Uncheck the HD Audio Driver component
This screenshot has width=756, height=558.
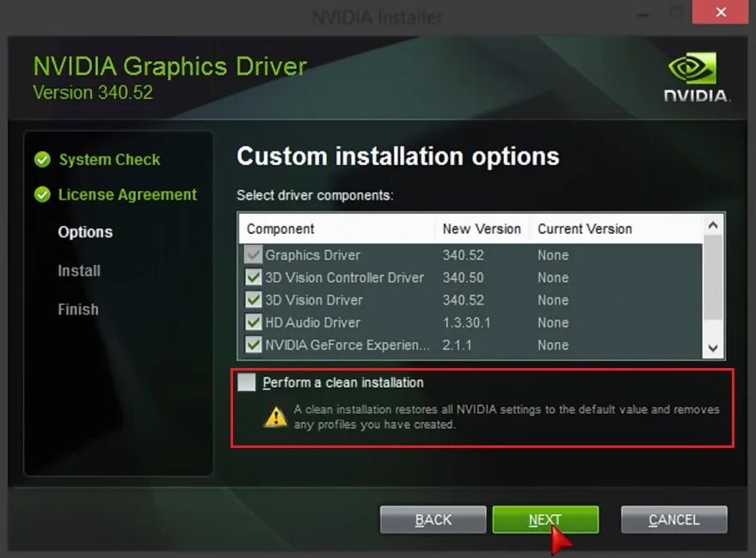click(253, 322)
